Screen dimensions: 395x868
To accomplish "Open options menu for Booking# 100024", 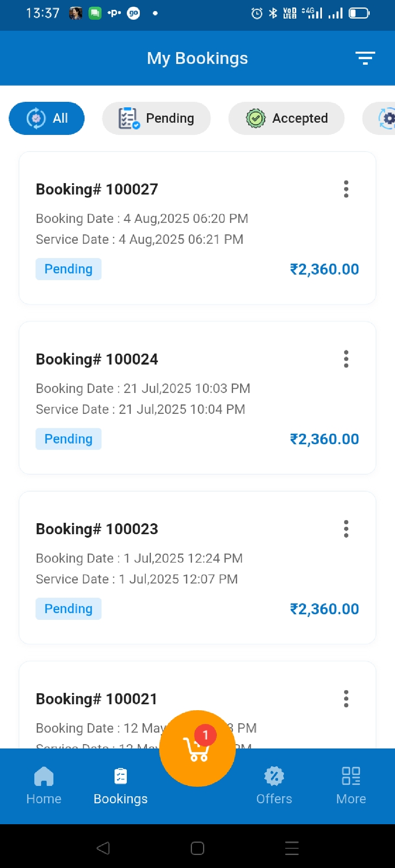I will (346, 359).
